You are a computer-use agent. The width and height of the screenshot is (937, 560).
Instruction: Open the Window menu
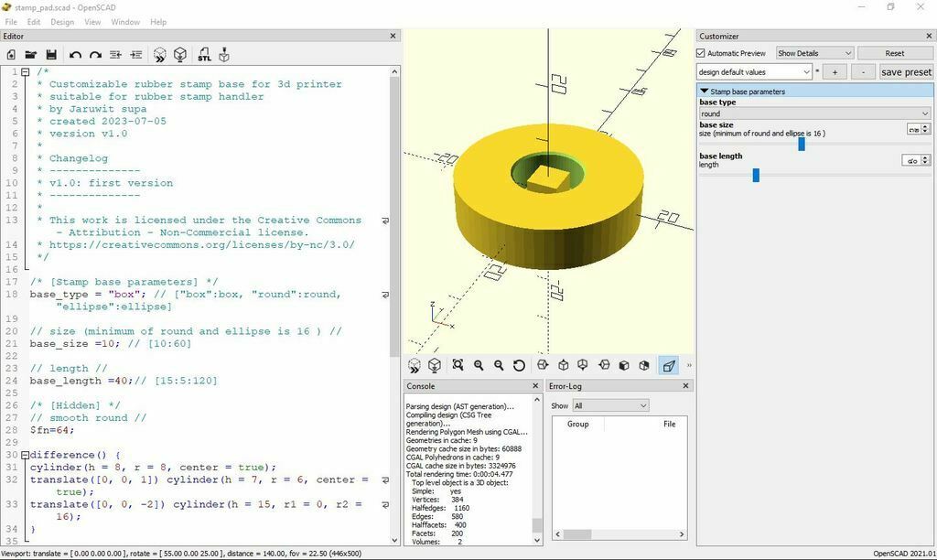click(x=125, y=22)
